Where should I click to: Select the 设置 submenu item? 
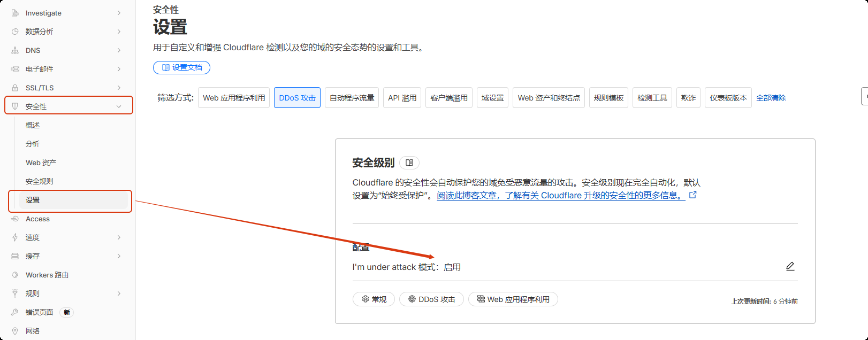[73, 200]
